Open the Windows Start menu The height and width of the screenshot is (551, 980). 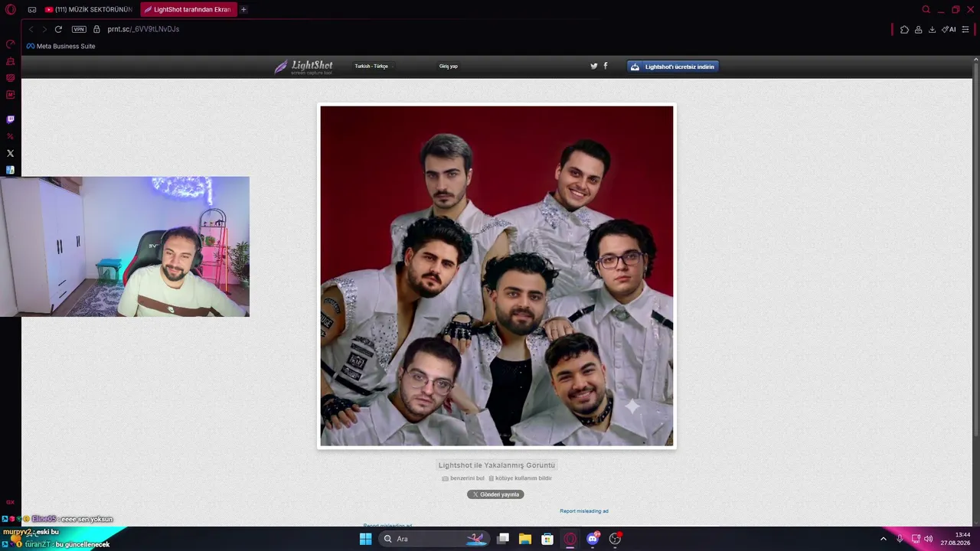pos(366,539)
